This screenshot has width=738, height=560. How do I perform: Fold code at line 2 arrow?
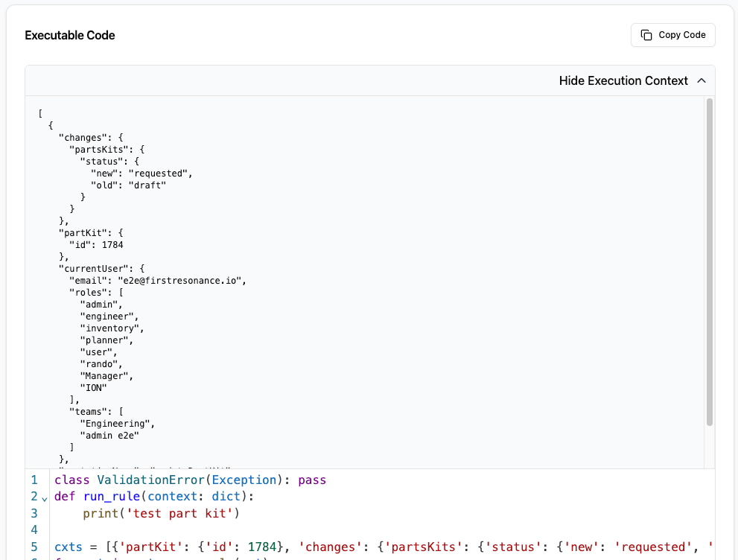point(45,499)
